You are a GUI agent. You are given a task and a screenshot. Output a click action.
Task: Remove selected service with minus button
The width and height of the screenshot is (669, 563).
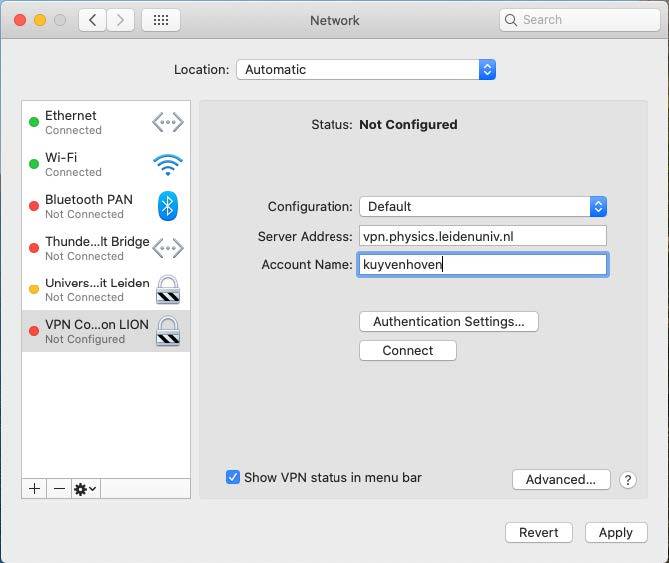pyautogui.click(x=59, y=489)
